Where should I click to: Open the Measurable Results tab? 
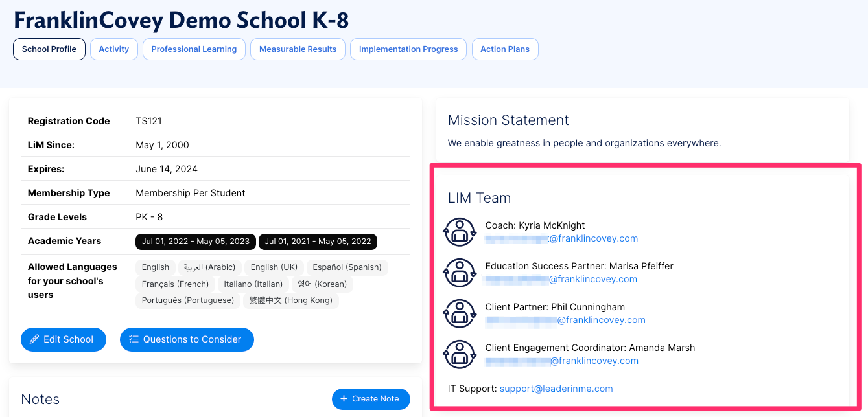[298, 49]
